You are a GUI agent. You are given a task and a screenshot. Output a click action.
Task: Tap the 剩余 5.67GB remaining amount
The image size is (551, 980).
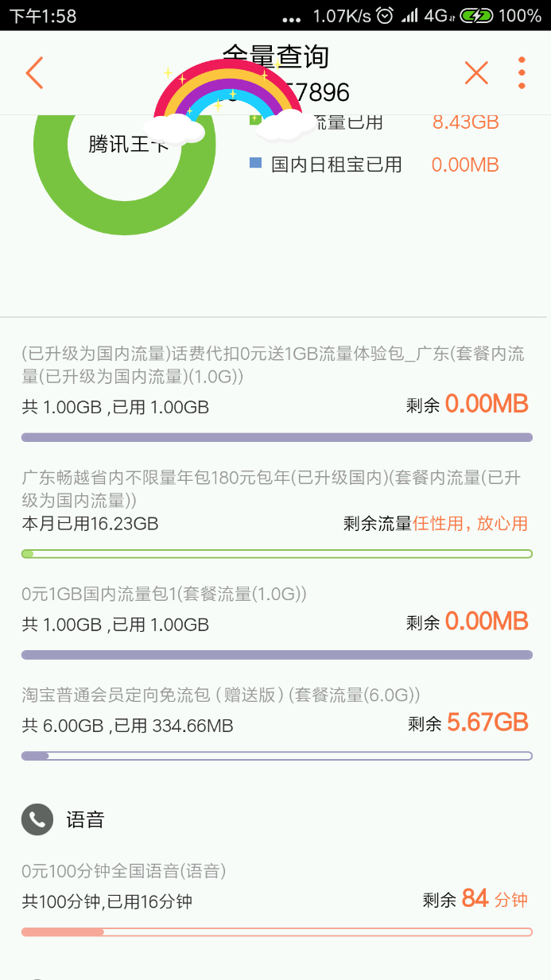point(468,722)
